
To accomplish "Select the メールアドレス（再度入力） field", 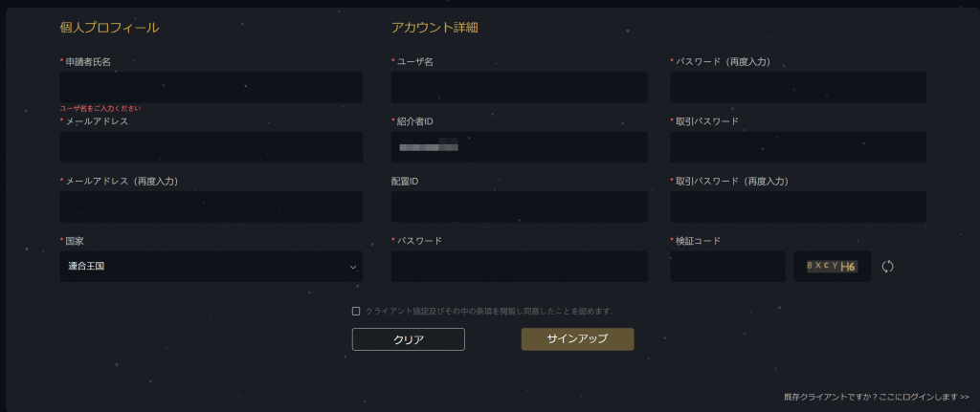I will pyautogui.click(x=212, y=206).
